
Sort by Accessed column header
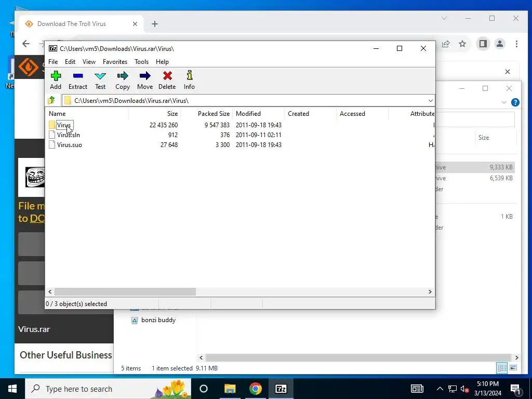click(362, 114)
